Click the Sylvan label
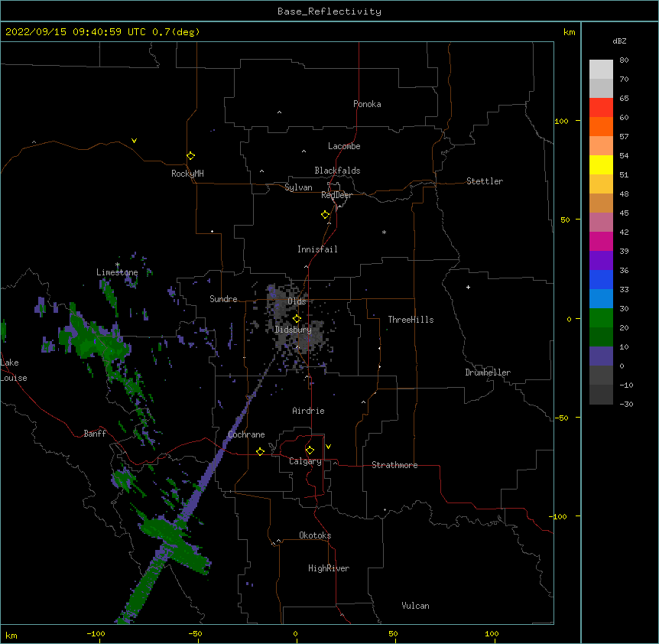 pos(298,187)
